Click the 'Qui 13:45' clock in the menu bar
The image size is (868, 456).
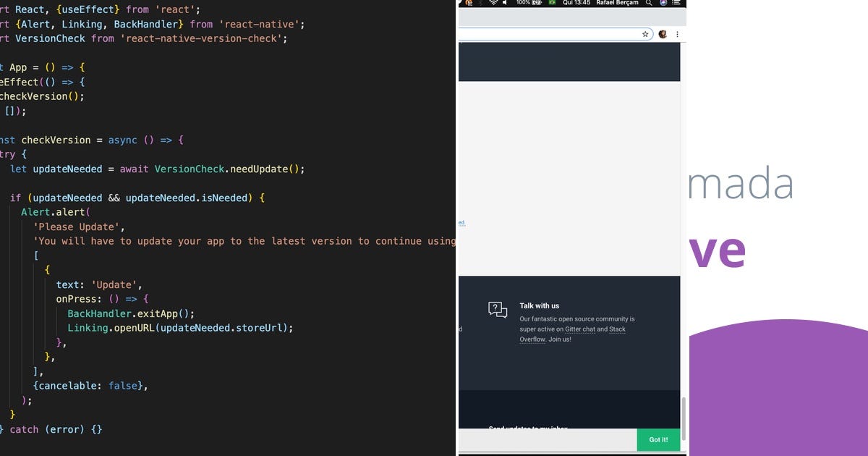576,3
